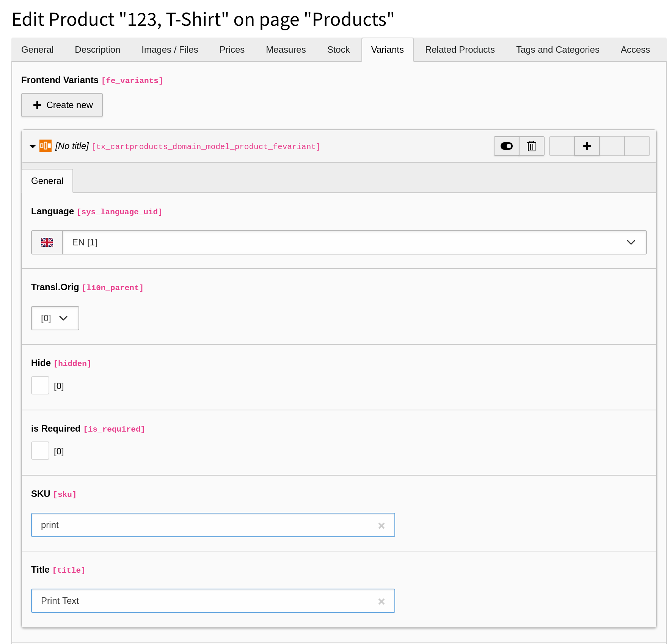The width and height of the screenshot is (672, 644).
Task: Select the General tab inside the variant
Action: (x=47, y=181)
